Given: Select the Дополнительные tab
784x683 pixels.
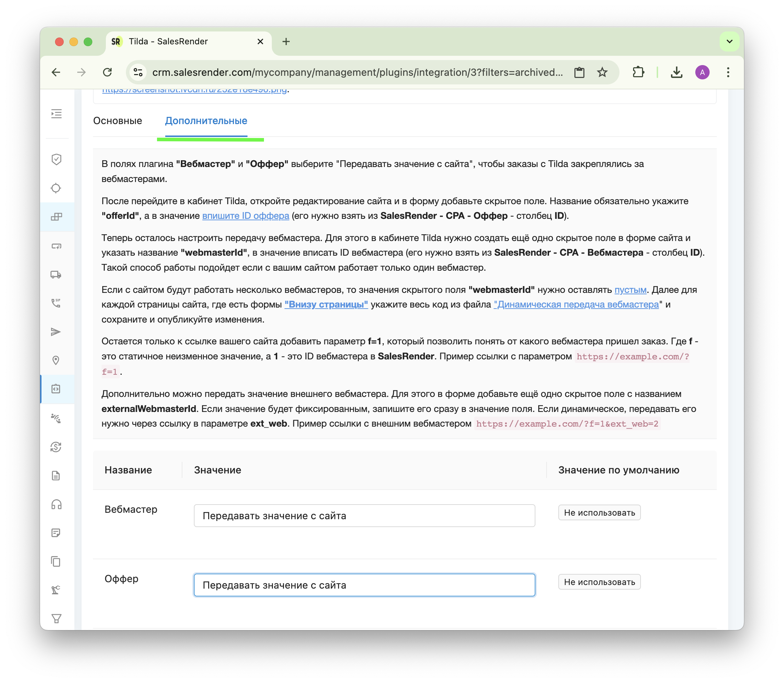Looking at the screenshot, I should (206, 121).
